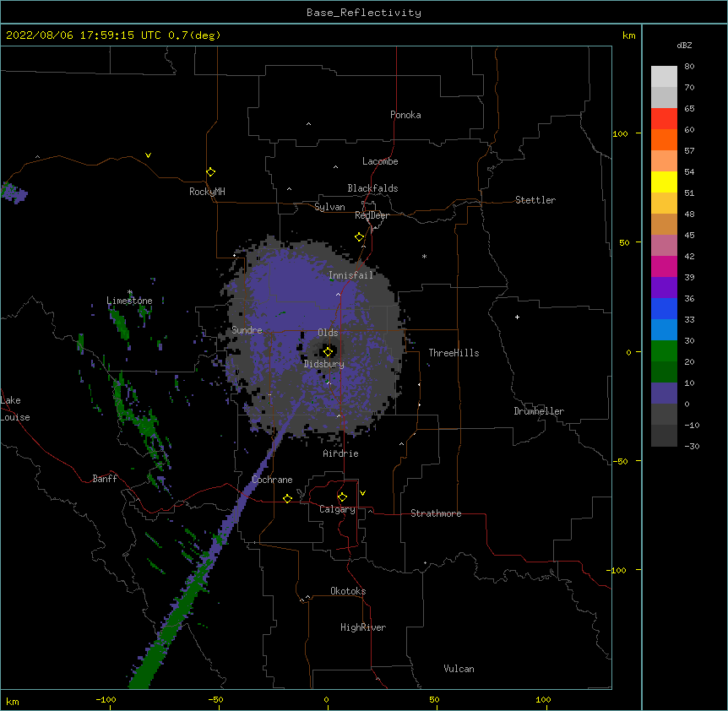This screenshot has height=711, width=728.
Task: Click the ThreeHills town label
Action: [x=454, y=353]
